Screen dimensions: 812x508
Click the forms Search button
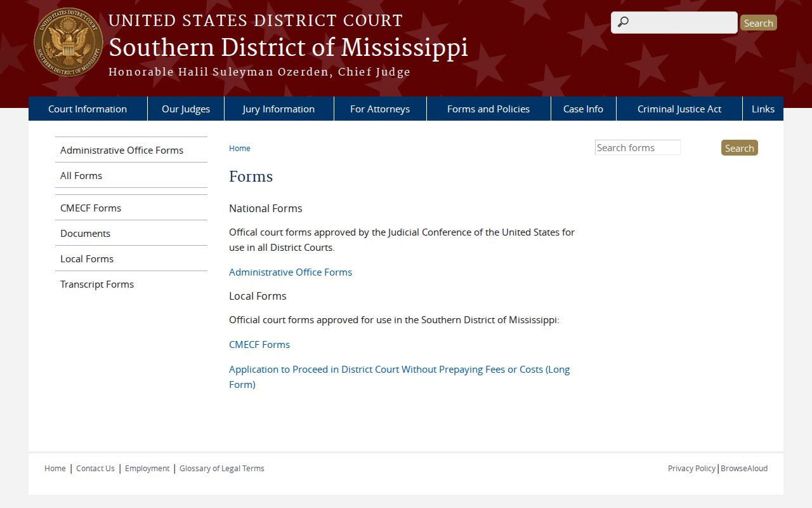[x=740, y=148]
